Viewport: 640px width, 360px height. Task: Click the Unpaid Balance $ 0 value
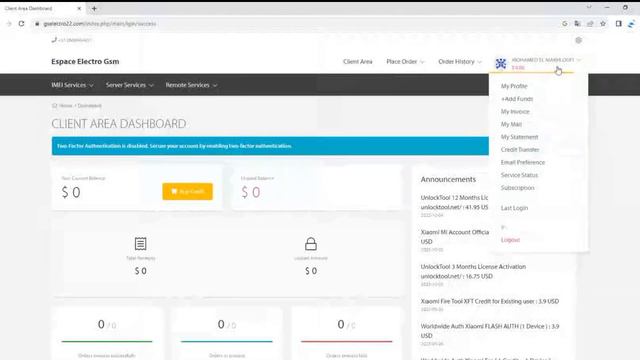coord(251,192)
